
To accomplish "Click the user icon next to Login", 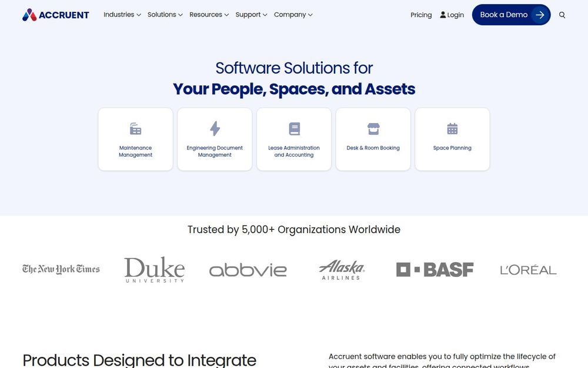I will click(x=443, y=15).
